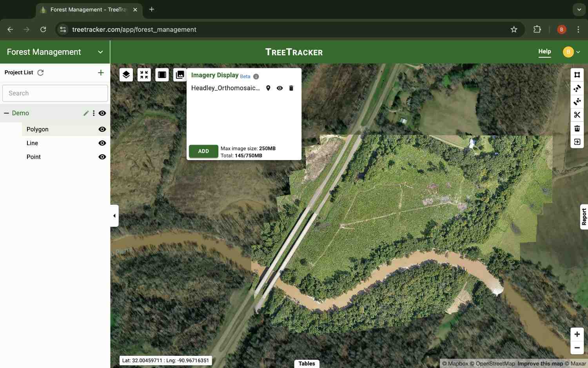Viewport: 588px width, 368px height.
Task: Toggle visibility of the Point layer
Action: [x=102, y=157]
